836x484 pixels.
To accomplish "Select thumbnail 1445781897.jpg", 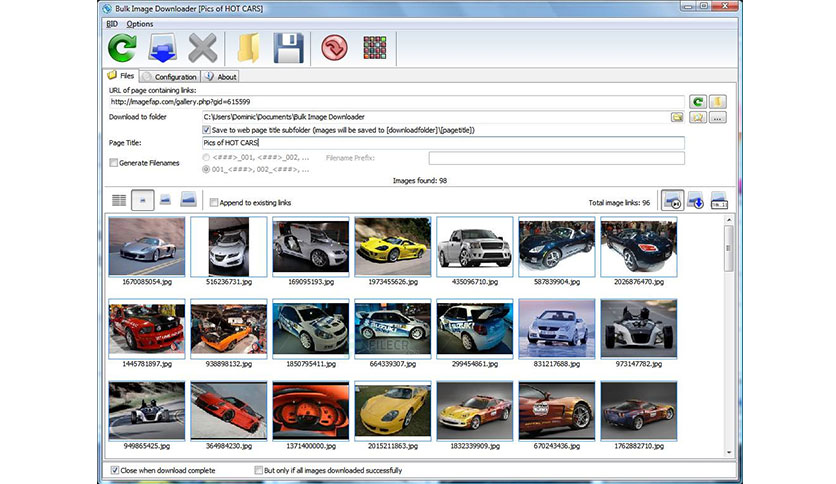I will (x=147, y=328).
